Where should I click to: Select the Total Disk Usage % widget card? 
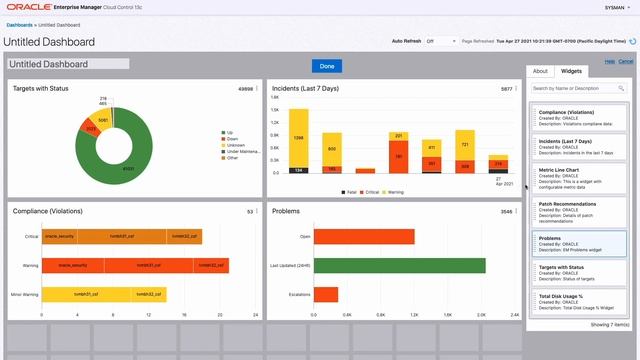pyautogui.click(x=579, y=302)
